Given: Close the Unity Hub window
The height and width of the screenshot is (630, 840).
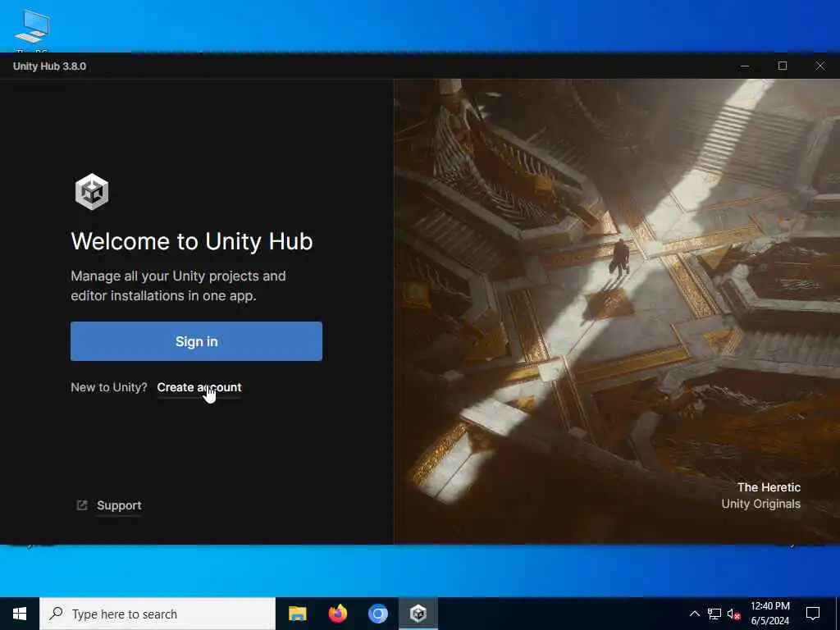Looking at the screenshot, I should coord(820,66).
